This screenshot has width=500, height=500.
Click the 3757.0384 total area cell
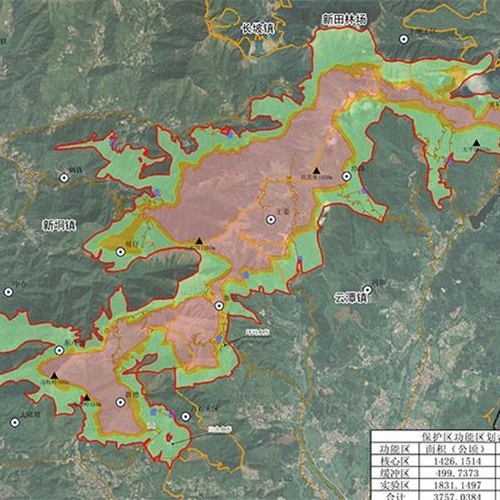pyautogui.click(x=457, y=496)
